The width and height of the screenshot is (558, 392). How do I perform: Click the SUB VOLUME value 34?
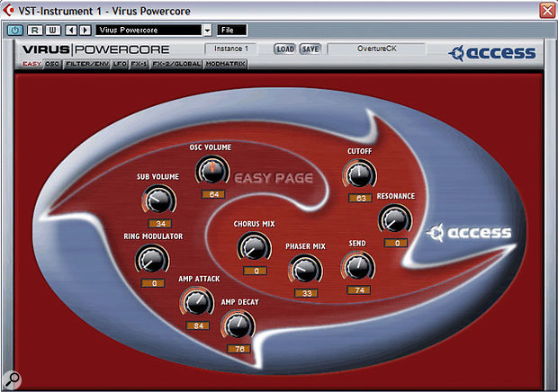[x=160, y=224]
